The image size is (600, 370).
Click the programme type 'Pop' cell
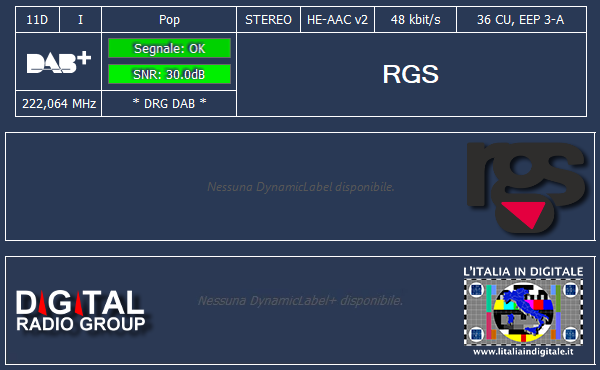pyautogui.click(x=169, y=20)
